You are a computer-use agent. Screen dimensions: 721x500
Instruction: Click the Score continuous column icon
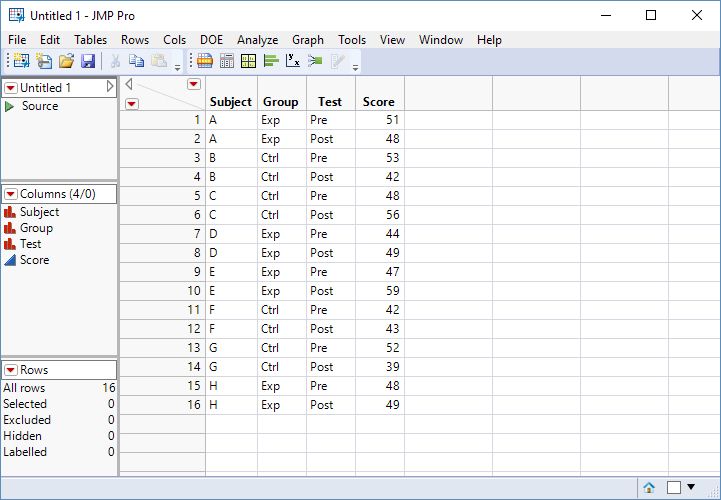10,260
